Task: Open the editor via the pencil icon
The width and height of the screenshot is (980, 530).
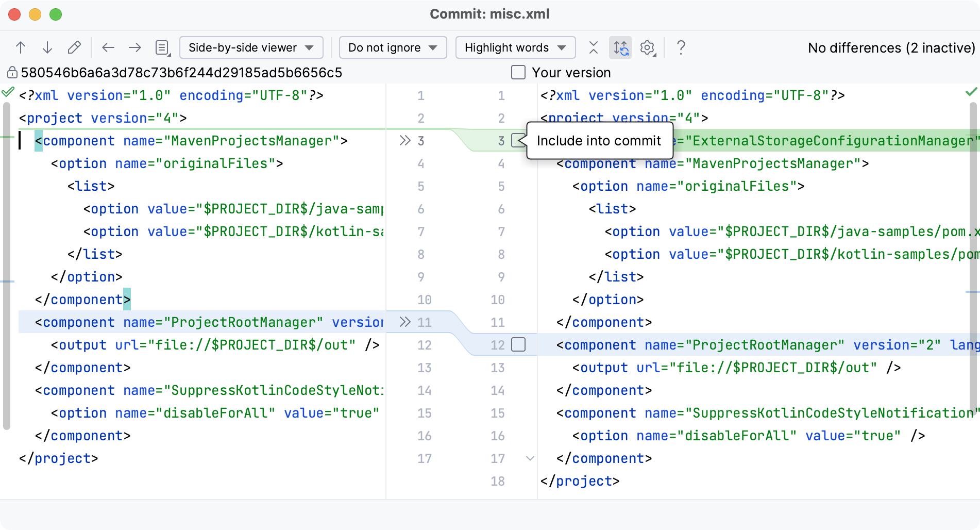Action: click(x=74, y=47)
